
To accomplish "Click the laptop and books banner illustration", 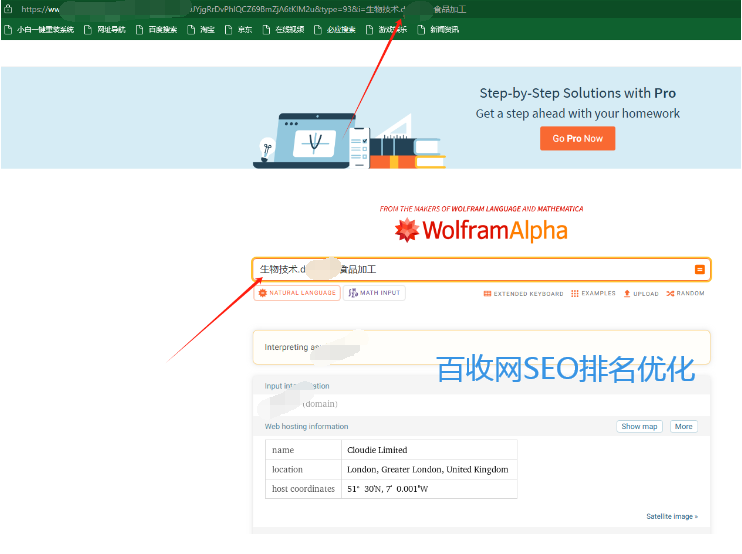I will tap(349, 141).
